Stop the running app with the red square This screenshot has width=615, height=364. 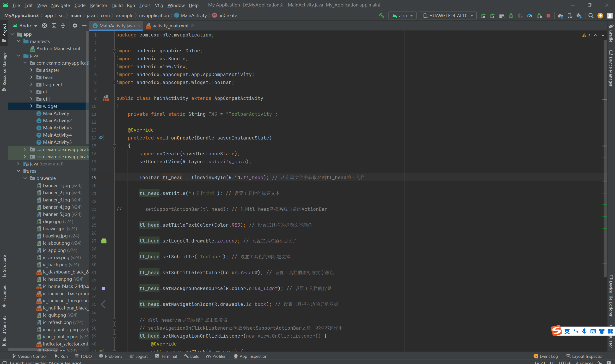click(x=548, y=16)
